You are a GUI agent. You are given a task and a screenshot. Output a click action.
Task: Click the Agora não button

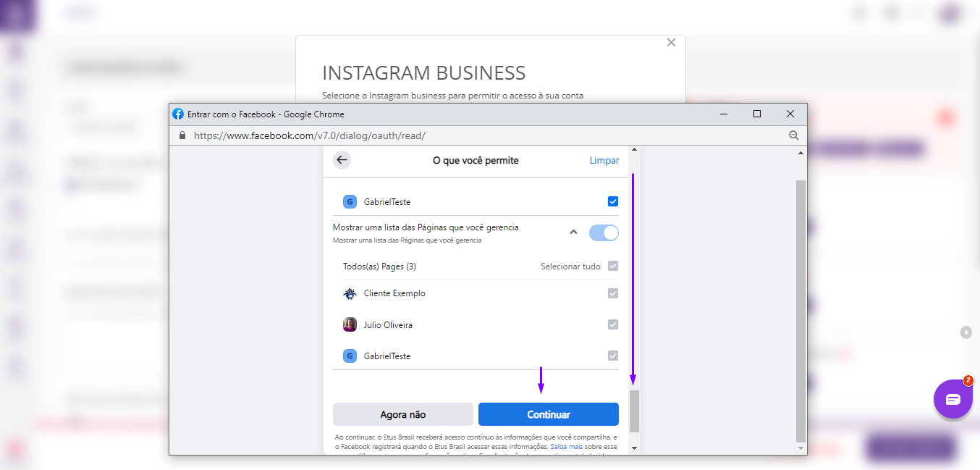[403, 414]
